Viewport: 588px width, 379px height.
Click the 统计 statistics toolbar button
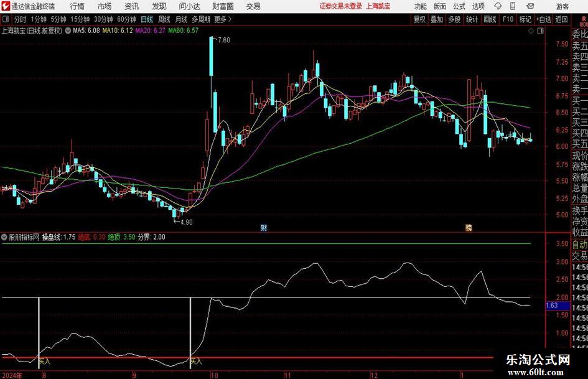[x=472, y=19]
